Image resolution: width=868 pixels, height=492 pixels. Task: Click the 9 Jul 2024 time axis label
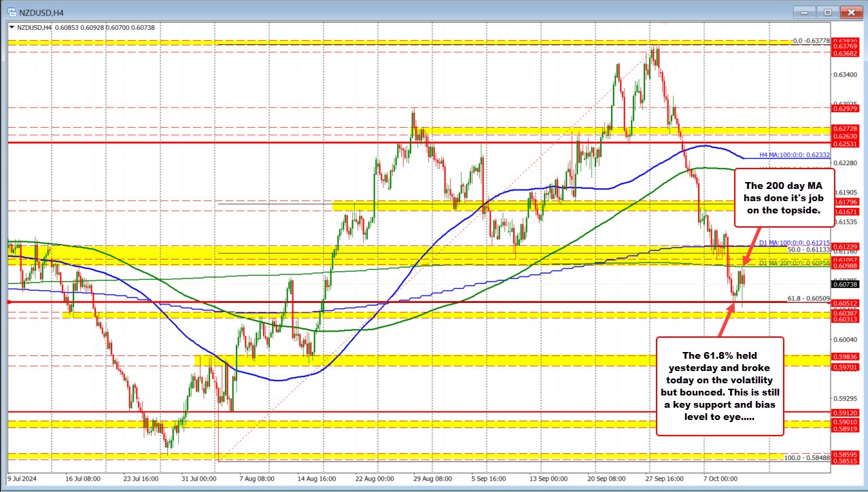[x=22, y=478]
